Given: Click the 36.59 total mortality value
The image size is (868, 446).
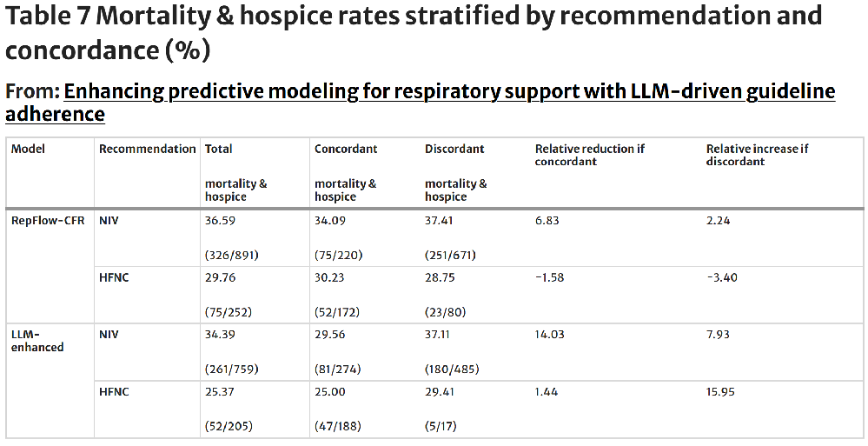Looking at the screenshot, I should pyautogui.click(x=220, y=220).
